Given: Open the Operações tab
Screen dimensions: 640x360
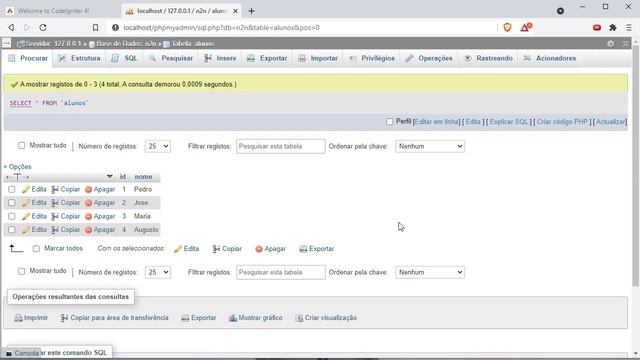Looking at the screenshot, I should click(x=429, y=58).
